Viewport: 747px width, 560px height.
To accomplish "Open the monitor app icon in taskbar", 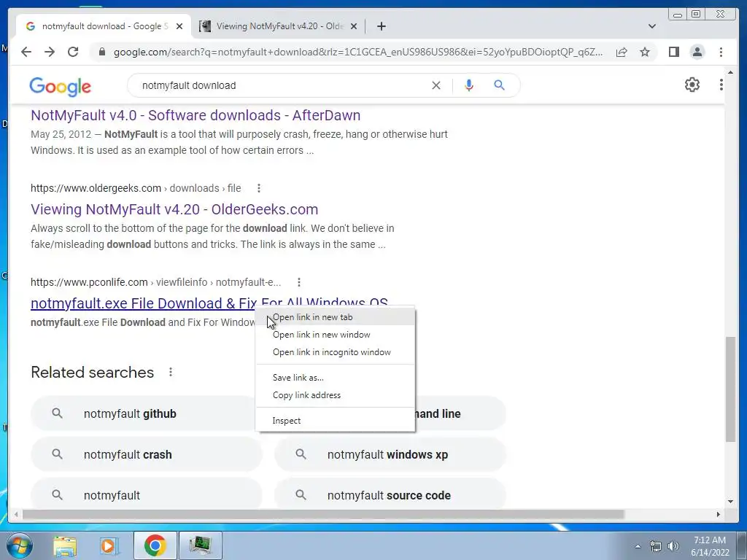I will 200,545.
